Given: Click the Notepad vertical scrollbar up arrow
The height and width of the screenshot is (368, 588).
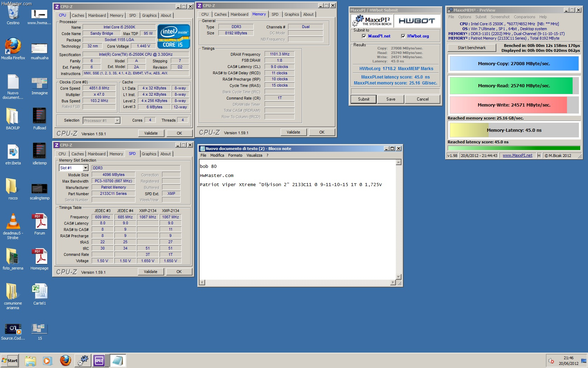Looking at the screenshot, I should (x=398, y=162).
